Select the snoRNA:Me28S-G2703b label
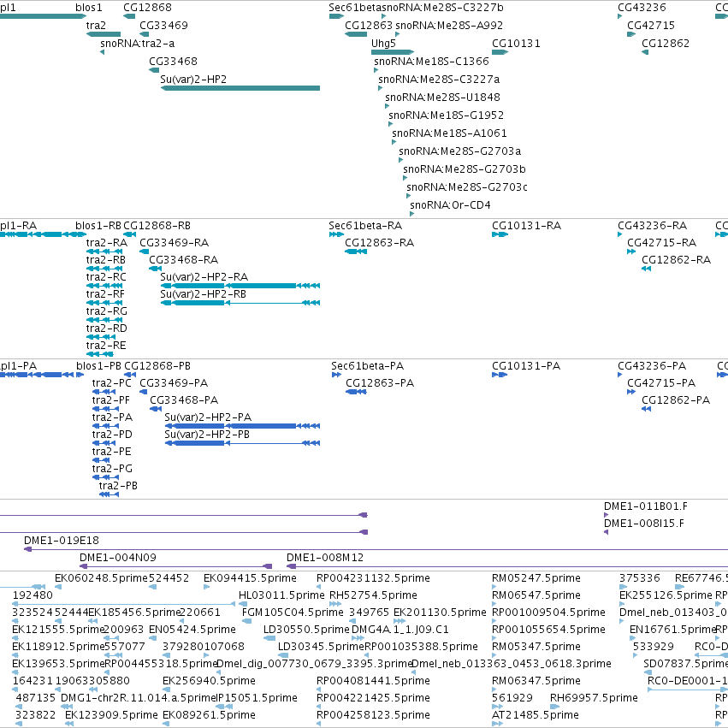 [x=465, y=169]
